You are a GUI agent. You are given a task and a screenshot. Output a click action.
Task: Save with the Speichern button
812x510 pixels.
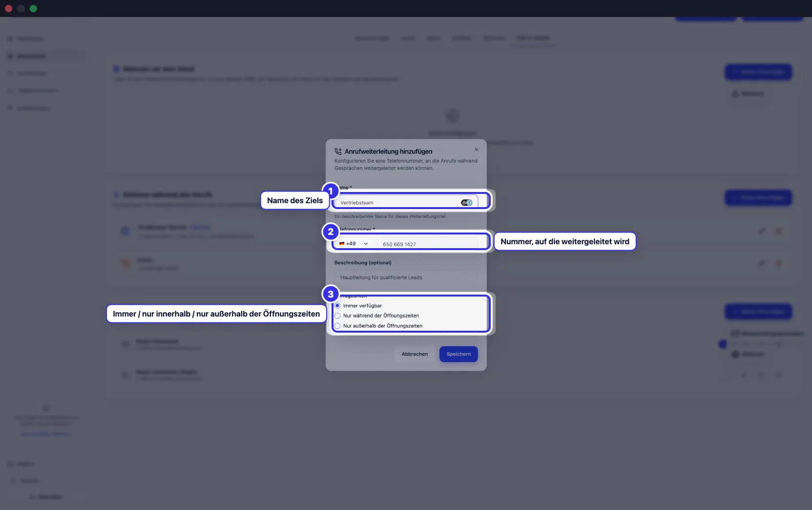(458, 354)
